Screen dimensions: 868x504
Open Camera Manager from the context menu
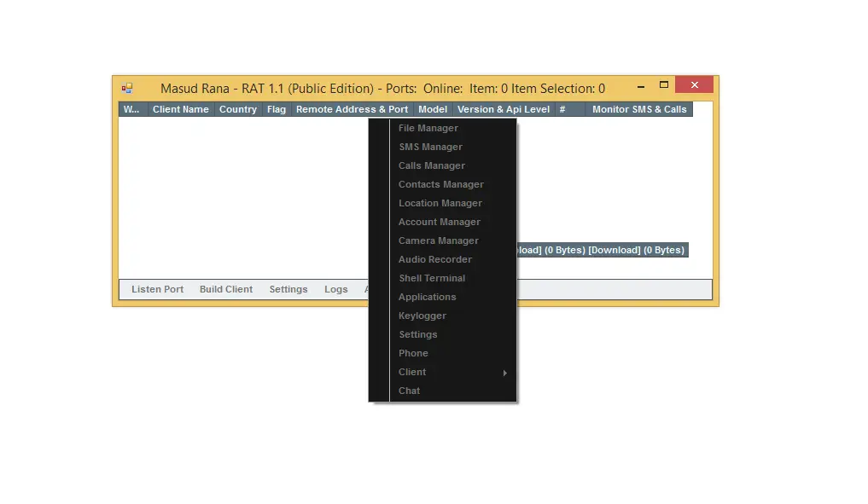tap(438, 240)
